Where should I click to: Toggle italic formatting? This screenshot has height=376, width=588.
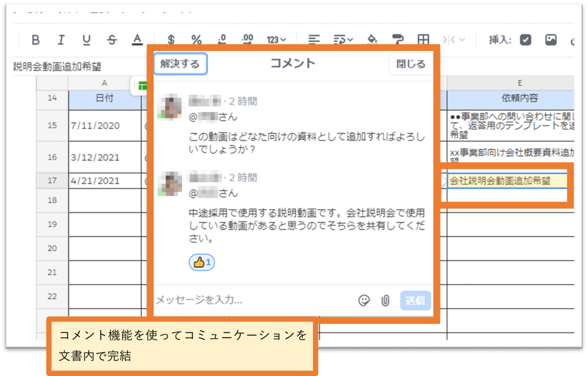[61, 40]
